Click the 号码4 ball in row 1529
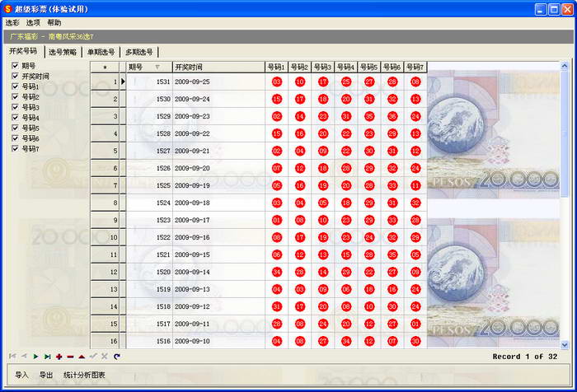 (346, 116)
